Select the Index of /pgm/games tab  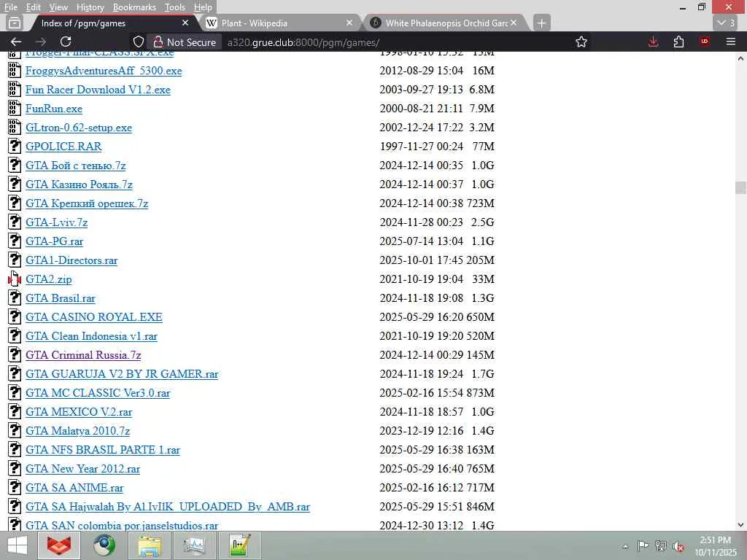[115, 23]
